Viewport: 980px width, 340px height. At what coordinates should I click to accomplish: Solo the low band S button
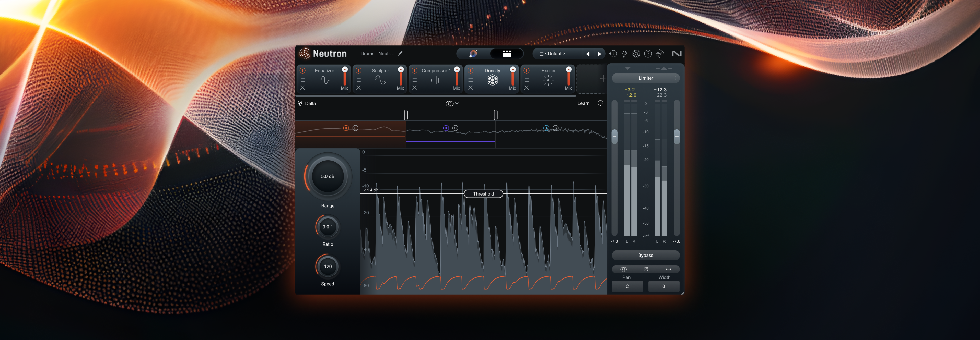355,128
